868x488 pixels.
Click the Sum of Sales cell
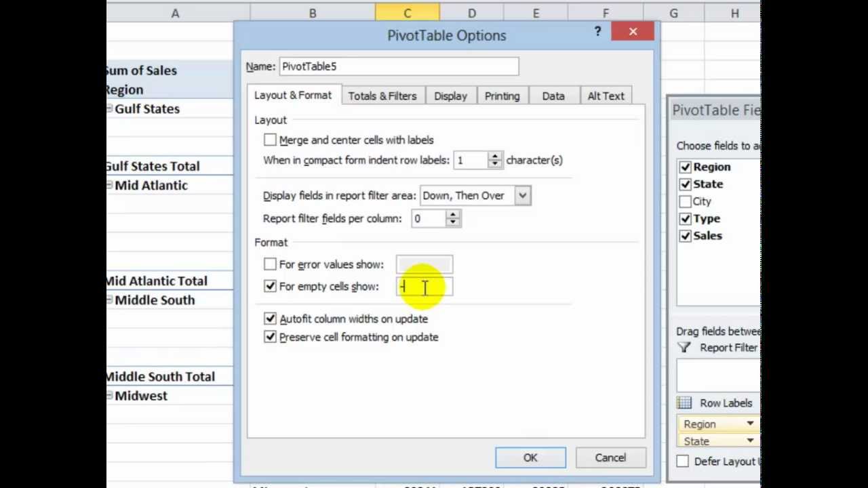click(x=170, y=70)
